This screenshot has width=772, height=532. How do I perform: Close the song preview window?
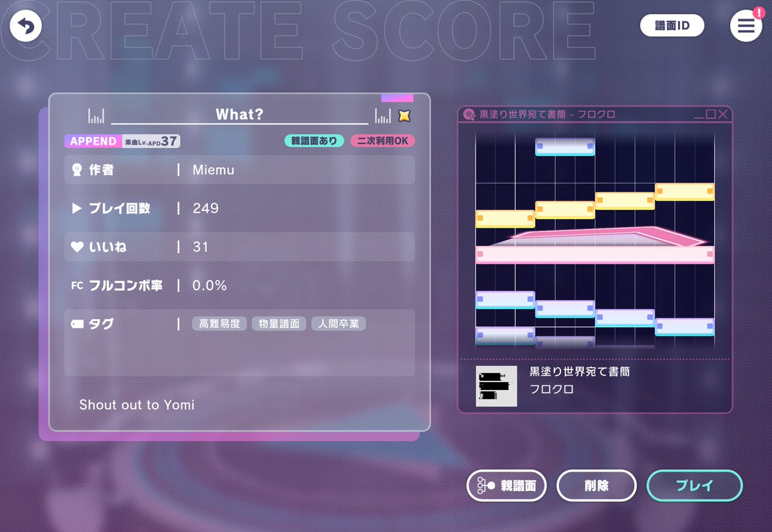coord(723,115)
